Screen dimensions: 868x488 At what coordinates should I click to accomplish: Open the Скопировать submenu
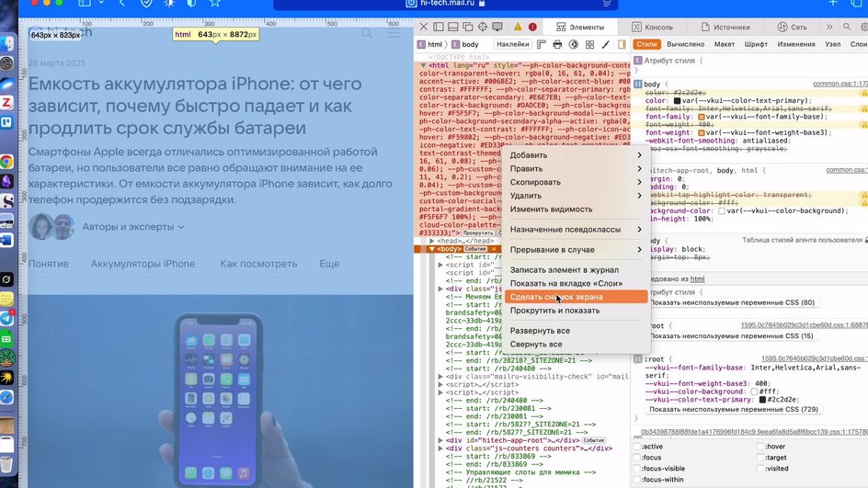click(x=576, y=182)
